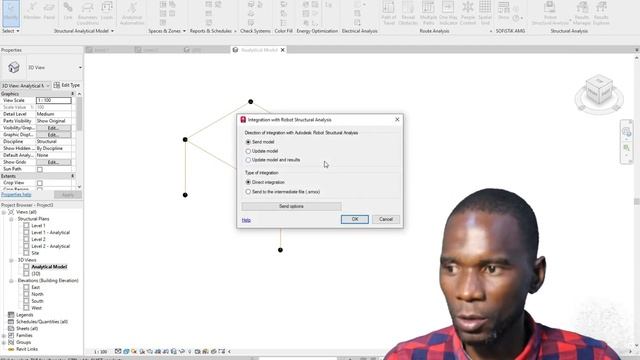Click Edit button for Show Grids
Viewport: 640px width, 360px height.
(x=53, y=162)
